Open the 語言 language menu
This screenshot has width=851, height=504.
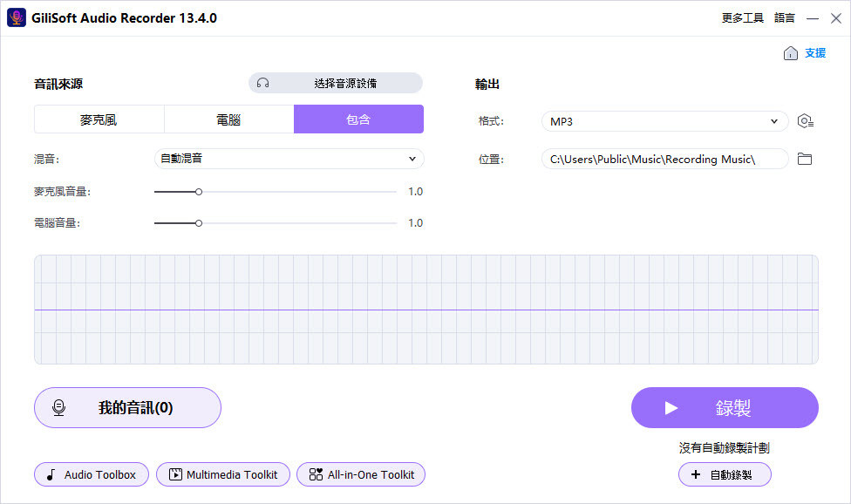(x=784, y=17)
